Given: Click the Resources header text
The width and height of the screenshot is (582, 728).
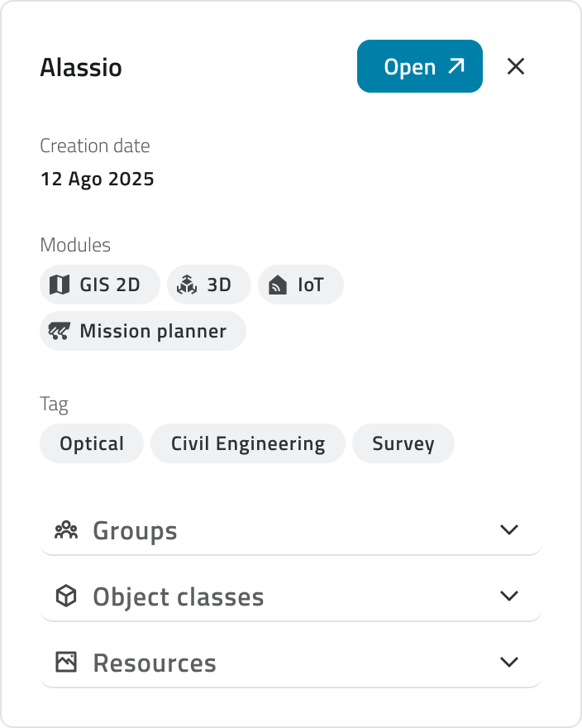Looking at the screenshot, I should click(x=155, y=663).
